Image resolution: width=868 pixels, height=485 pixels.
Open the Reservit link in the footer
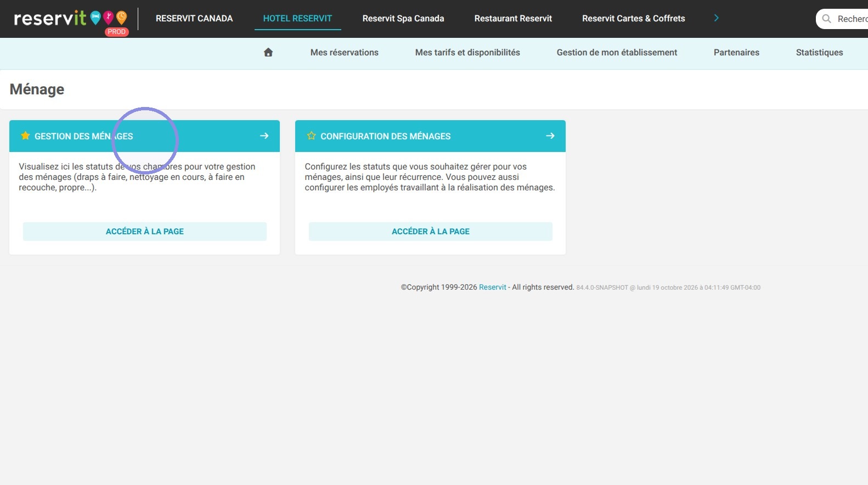[493, 287]
